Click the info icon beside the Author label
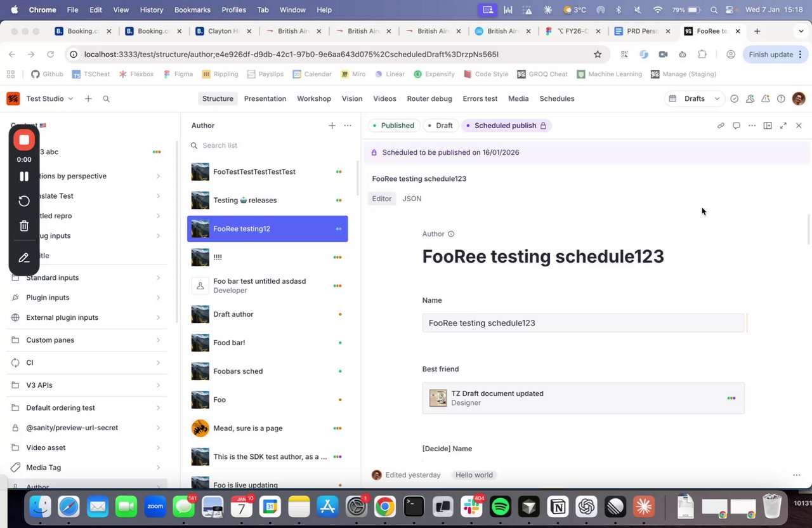Image resolution: width=812 pixels, height=528 pixels. [x=451, y=234]
